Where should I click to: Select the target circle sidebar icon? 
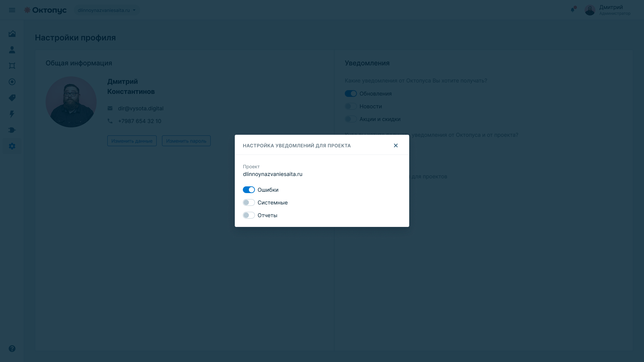click(12, 82)
